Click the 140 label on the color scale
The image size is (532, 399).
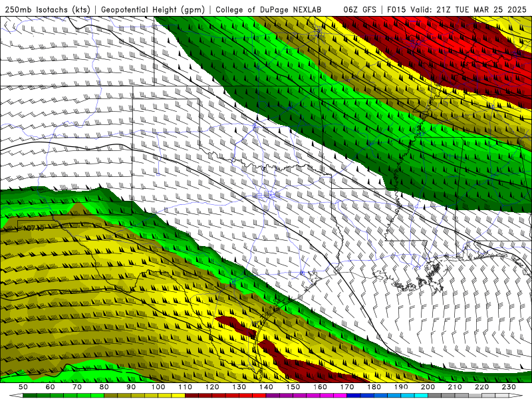tap(266, 387)
